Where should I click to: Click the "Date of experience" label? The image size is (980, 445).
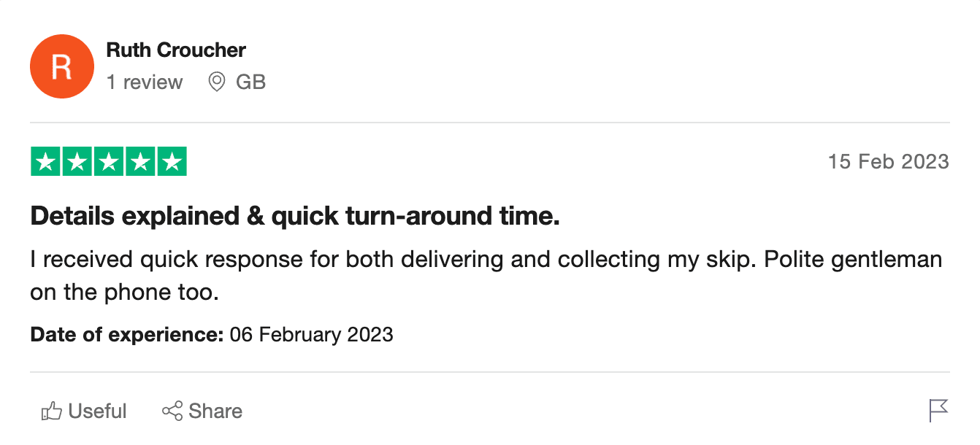point(127,335)
